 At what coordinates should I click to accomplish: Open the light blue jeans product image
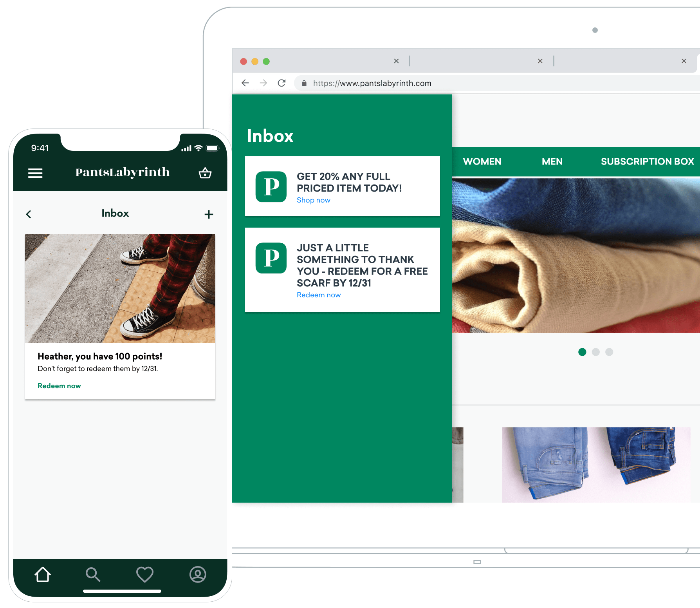coord(552,464)
